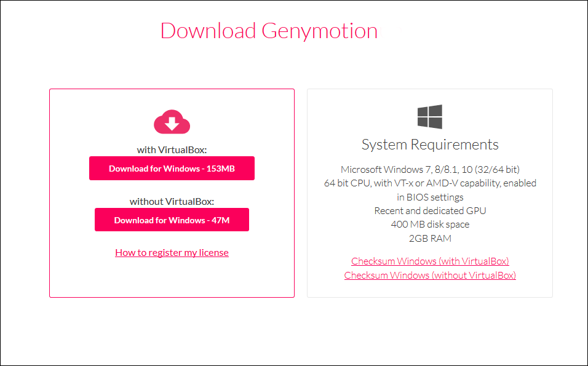The width and height of the screenshot is (588, 366).
Task: Click the "System Requirements" heading
Action: [429, 144]
